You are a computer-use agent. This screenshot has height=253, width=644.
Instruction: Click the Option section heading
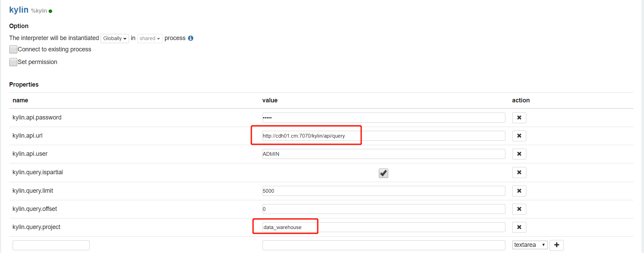tap(19, 26)
